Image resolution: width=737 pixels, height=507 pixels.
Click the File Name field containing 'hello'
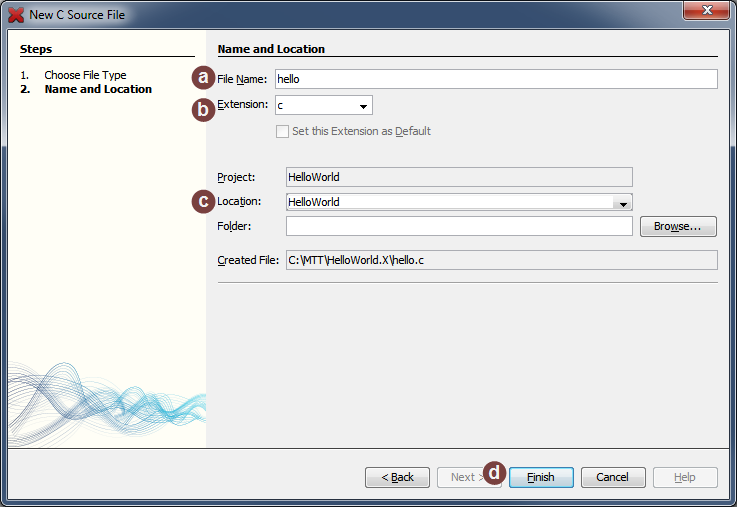[x=495, y=79]
